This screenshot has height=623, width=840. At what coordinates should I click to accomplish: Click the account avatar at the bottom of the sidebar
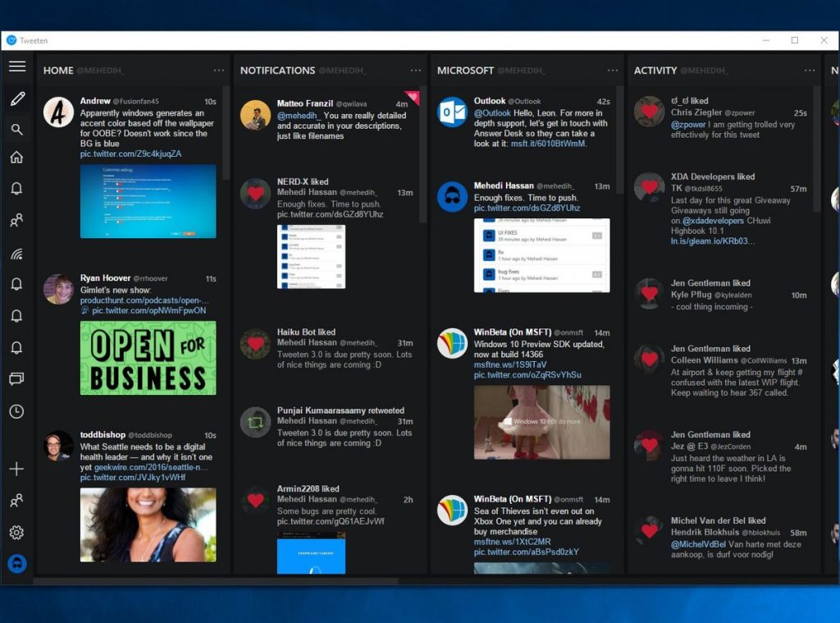[x=17, y=563]
